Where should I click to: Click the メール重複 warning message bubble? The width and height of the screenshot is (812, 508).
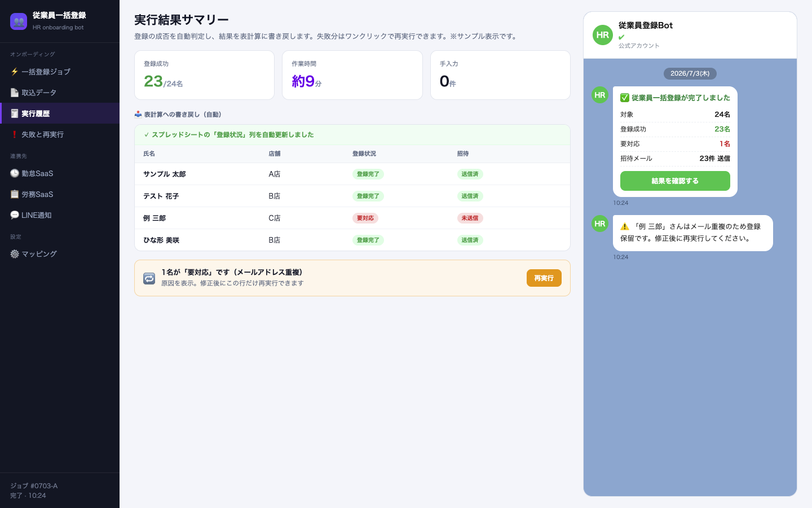click(693, 233)
